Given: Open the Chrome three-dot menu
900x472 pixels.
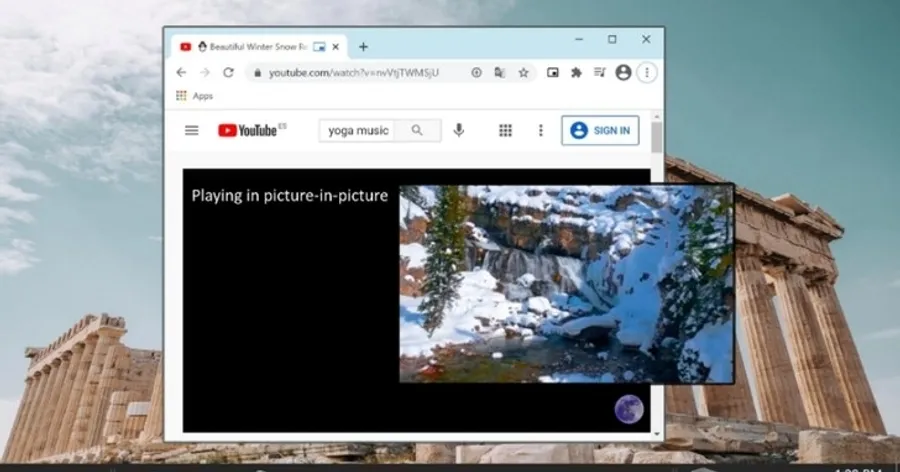Looking at the screenshot, I should tap(647, 73).
